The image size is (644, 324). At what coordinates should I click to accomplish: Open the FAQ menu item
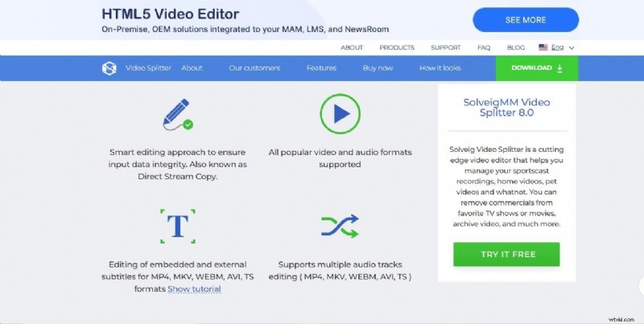point(484,47)
